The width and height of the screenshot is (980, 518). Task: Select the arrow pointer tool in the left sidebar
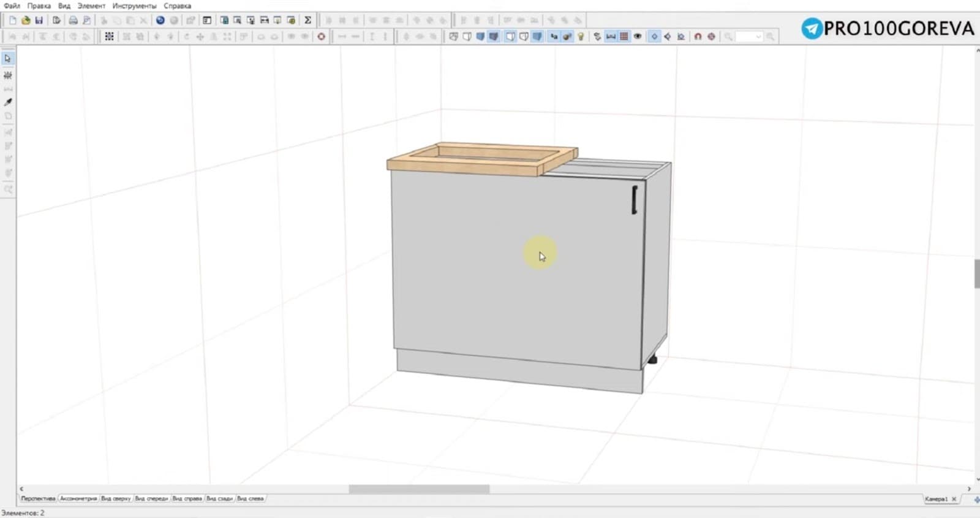click(x=8, y=58)
